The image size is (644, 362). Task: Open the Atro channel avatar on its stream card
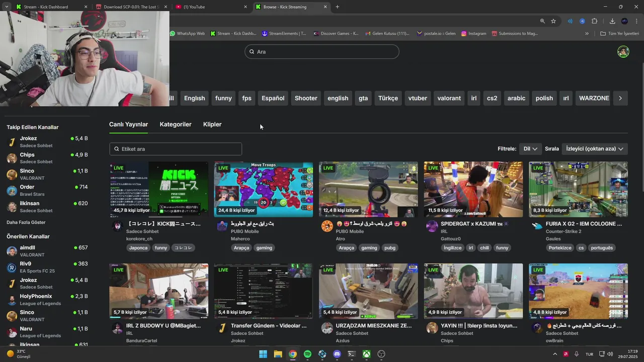(x=327, y=226)
